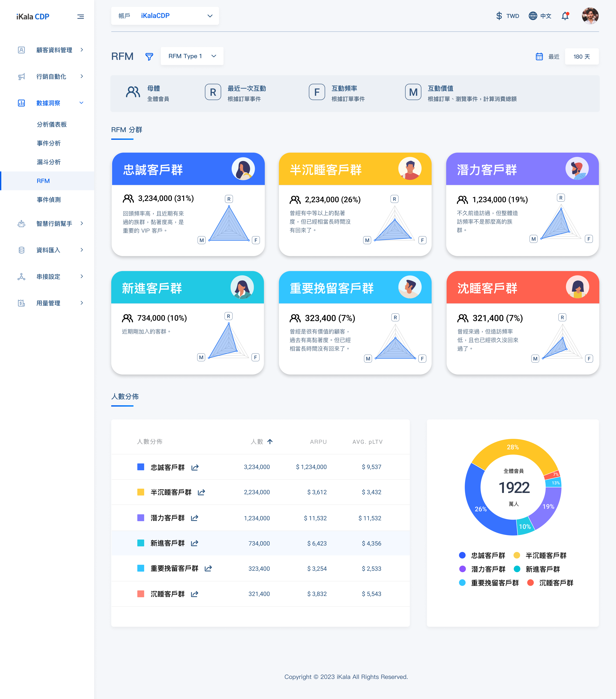This screenshot has height=699, width=616.
Task: Click the 28% yellow donut segment
Action: [513, 447]
